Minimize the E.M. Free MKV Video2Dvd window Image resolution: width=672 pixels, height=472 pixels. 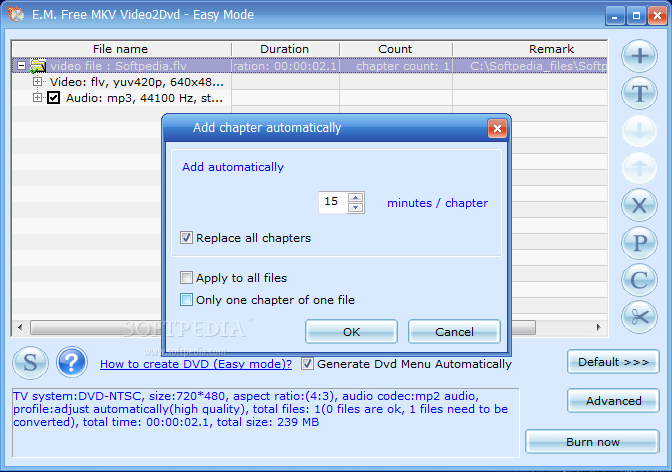pyautogui.click(x=615, y=16)
